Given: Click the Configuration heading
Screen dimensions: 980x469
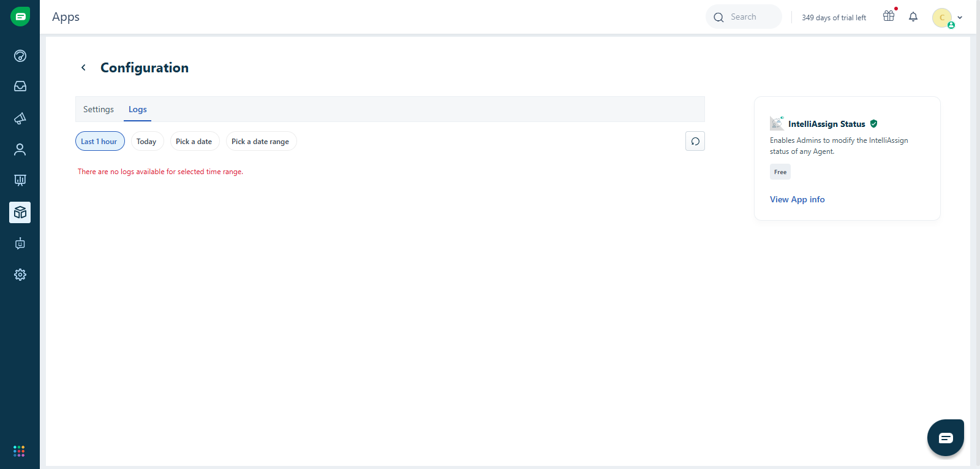Looking at the screenshot, I should 145,67.
